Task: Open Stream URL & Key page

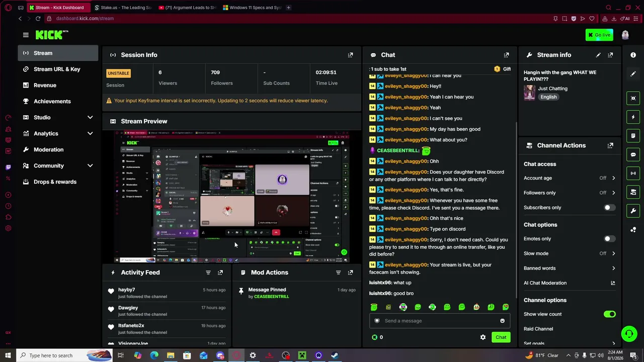Action: pos(58,69)
